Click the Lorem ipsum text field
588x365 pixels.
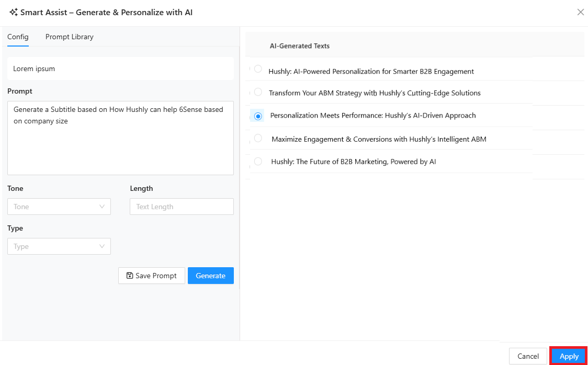coord(120,69)
